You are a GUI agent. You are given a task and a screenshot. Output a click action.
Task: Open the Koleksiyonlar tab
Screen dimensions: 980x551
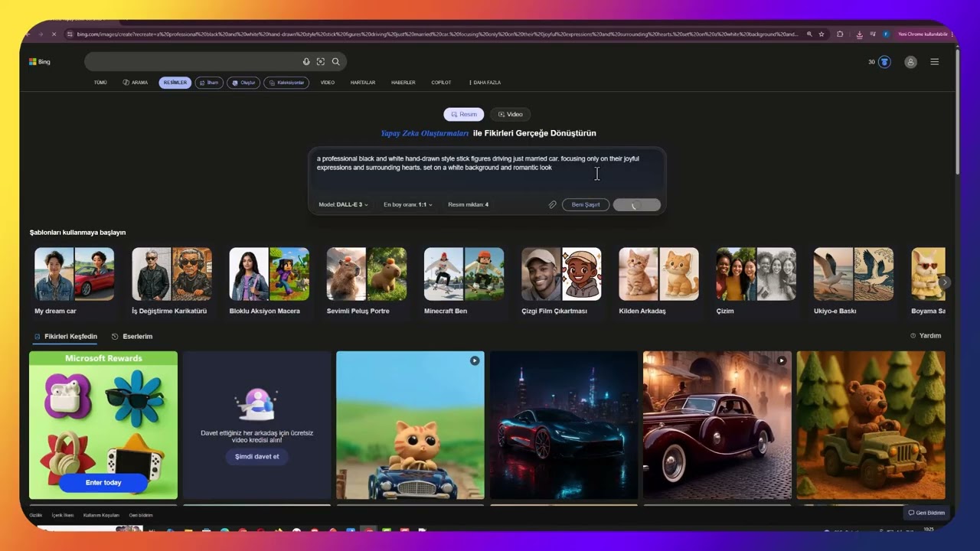[286, 83]
